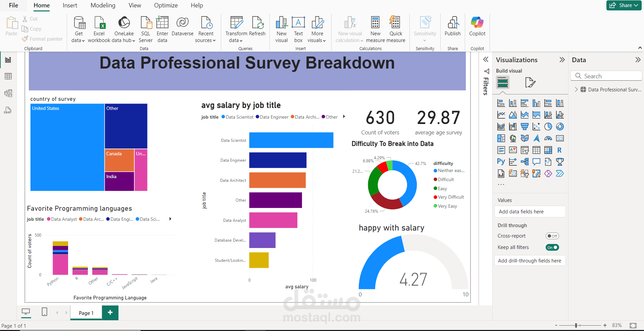Select the donut chart visual
The width and height of the screenshot is (644, 331).
tap(560, 127)
